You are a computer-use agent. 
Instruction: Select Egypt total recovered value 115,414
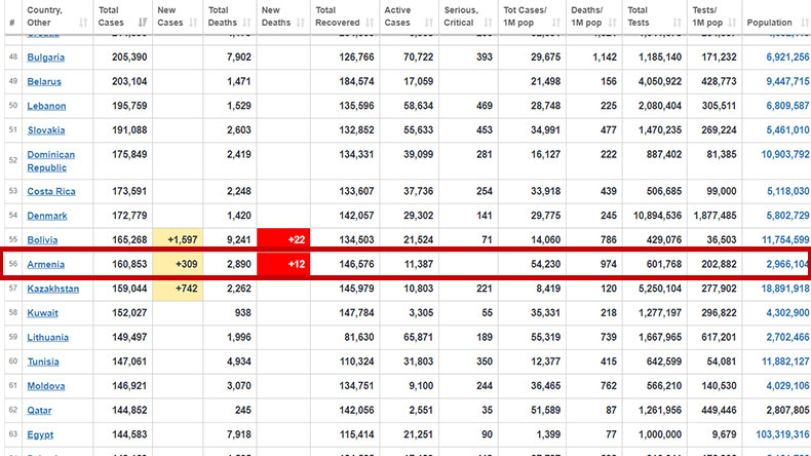coord(356,434)
